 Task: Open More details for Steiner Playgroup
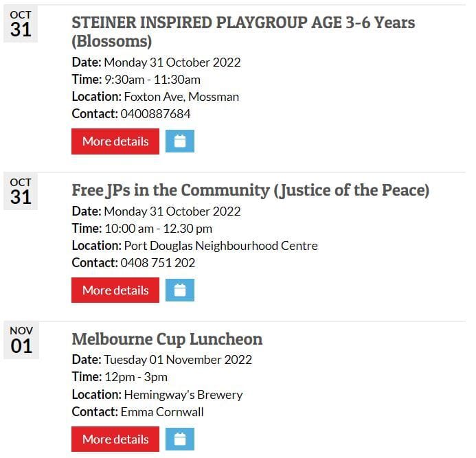[x=115, y=141]
